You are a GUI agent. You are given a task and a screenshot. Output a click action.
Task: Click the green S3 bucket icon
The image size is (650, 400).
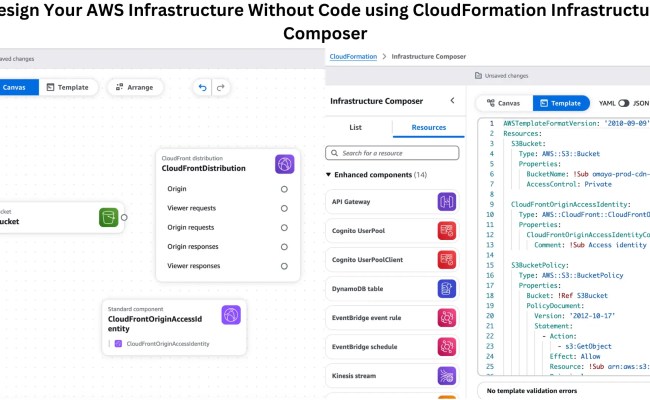click(x=109, y=217)
